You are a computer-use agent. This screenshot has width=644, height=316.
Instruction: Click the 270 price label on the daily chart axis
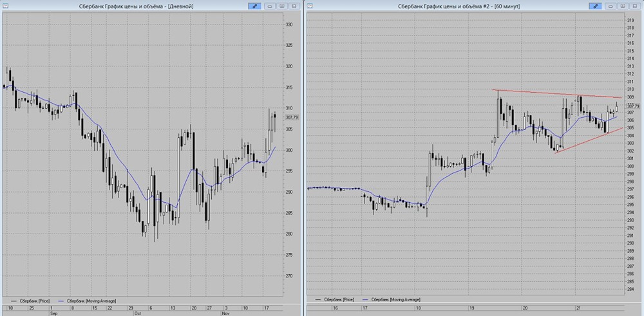tap(290, 276)
